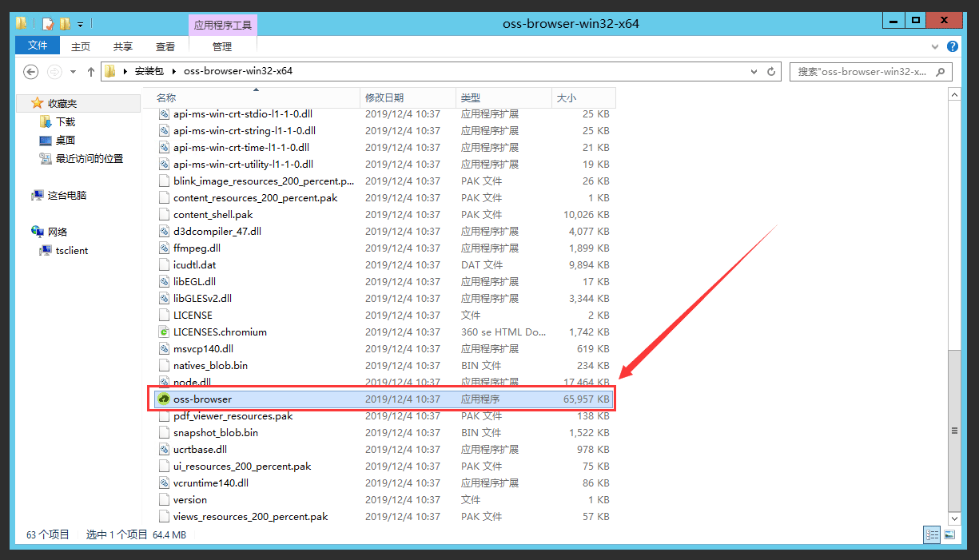
Task: Switch to the 主页 ribbon tab
Action: tap(81, 46)
